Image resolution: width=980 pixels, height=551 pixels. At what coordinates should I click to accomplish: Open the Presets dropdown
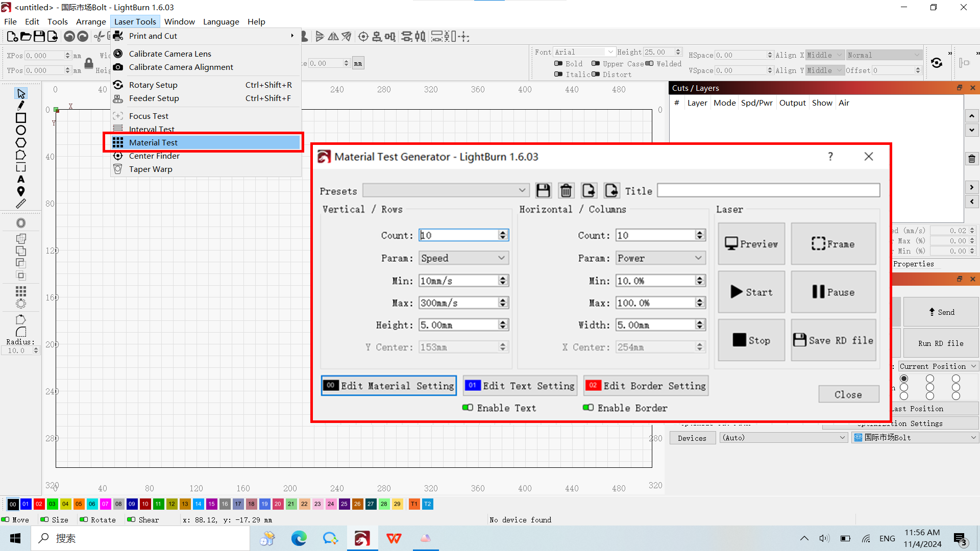[x=446, y=190]
